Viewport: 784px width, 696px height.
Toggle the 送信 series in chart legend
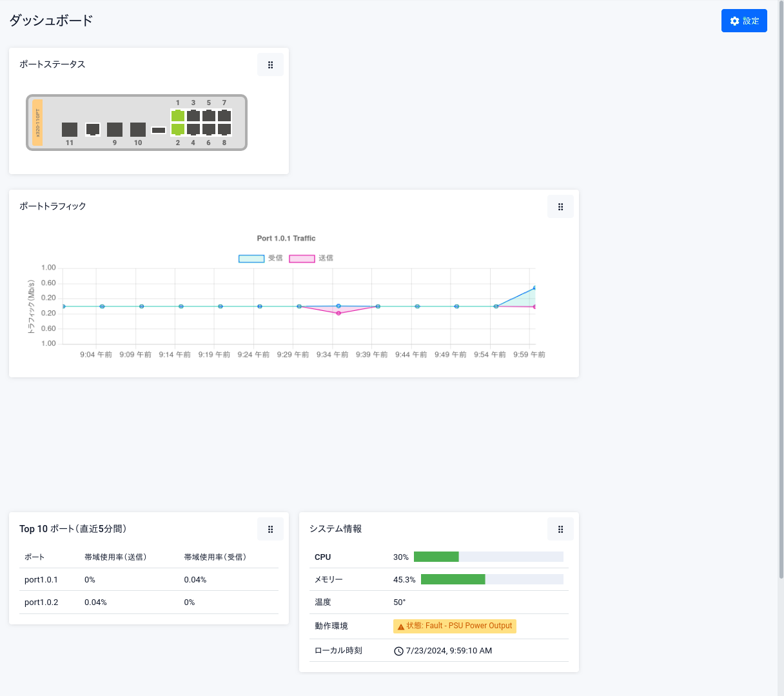302,258
